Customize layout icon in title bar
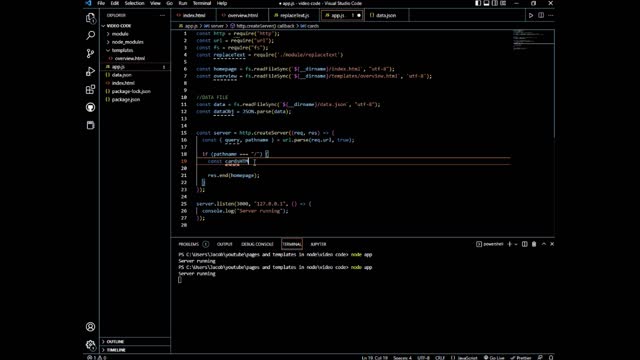Image resolution: width=640 pixels, height=360 pixels. pyautogui.click(x=503, y=3)
